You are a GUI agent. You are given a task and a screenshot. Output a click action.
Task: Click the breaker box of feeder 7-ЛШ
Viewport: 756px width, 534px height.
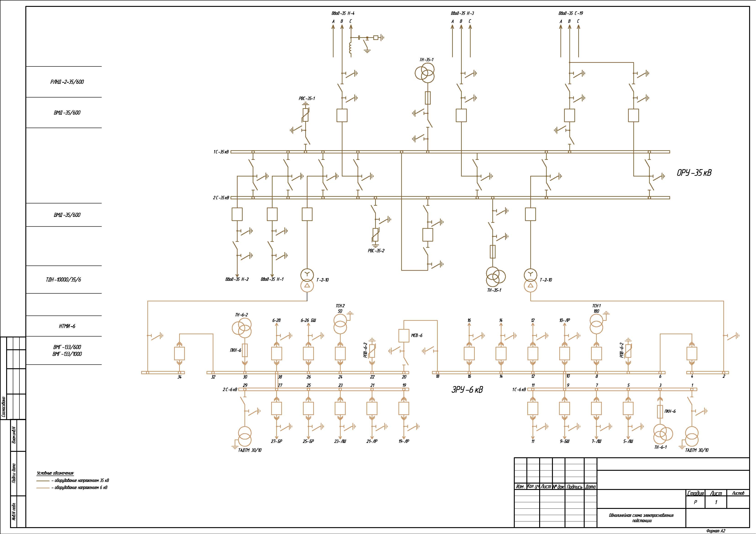(596, 408)
